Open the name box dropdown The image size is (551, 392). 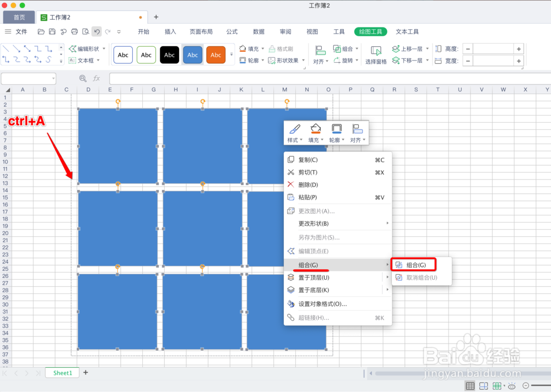pyautogui.click(x=53, y=78)
